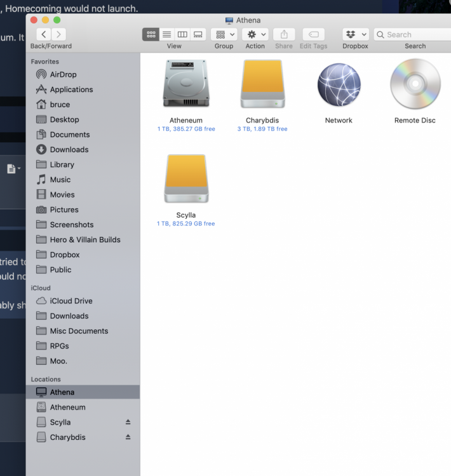Zoom the Finder window with green button
This screenshot has width=451, height=476.
click(57, 20)
